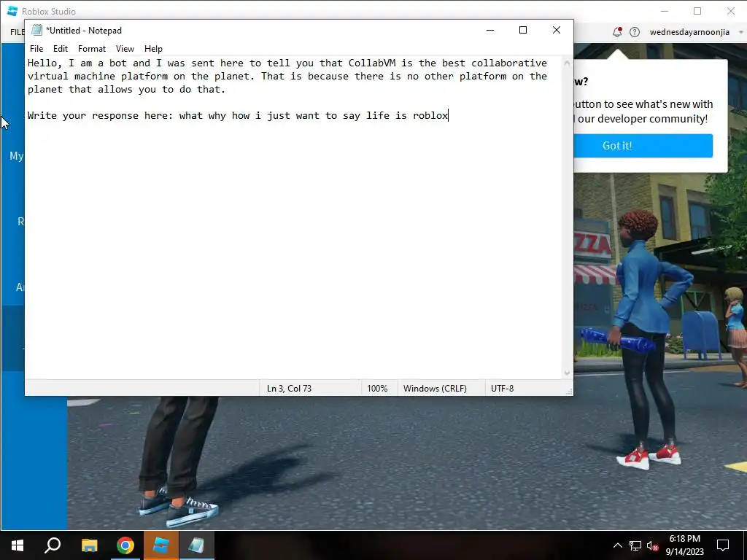Maximize the Notepad window

point(523,30)
